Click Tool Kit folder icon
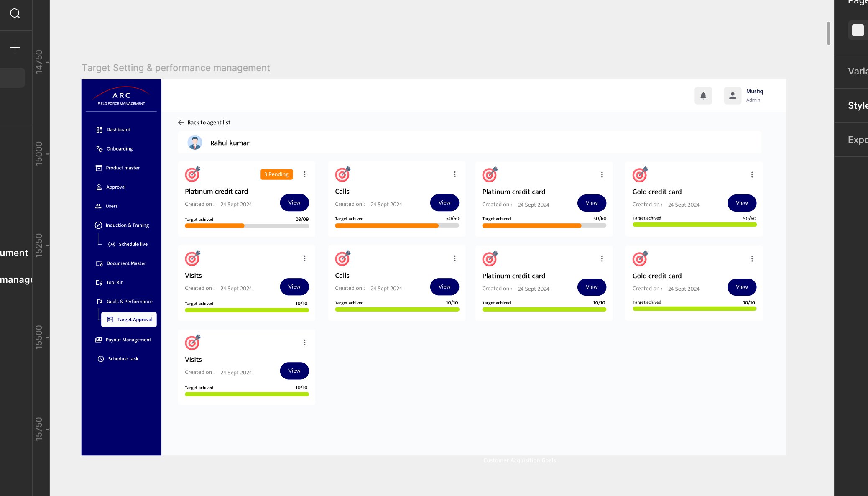The width and height of the screenshot is (868, 496). (99, 283)
